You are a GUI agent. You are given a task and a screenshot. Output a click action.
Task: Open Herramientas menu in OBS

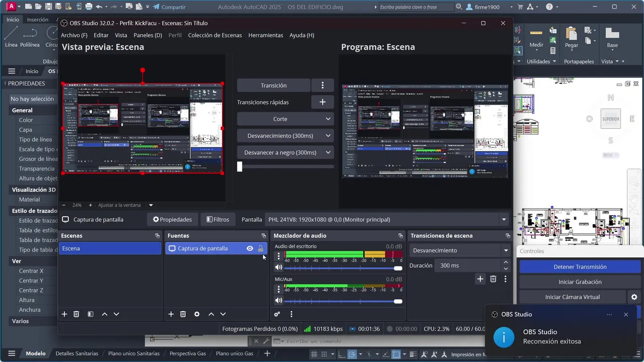pos(266,35)
